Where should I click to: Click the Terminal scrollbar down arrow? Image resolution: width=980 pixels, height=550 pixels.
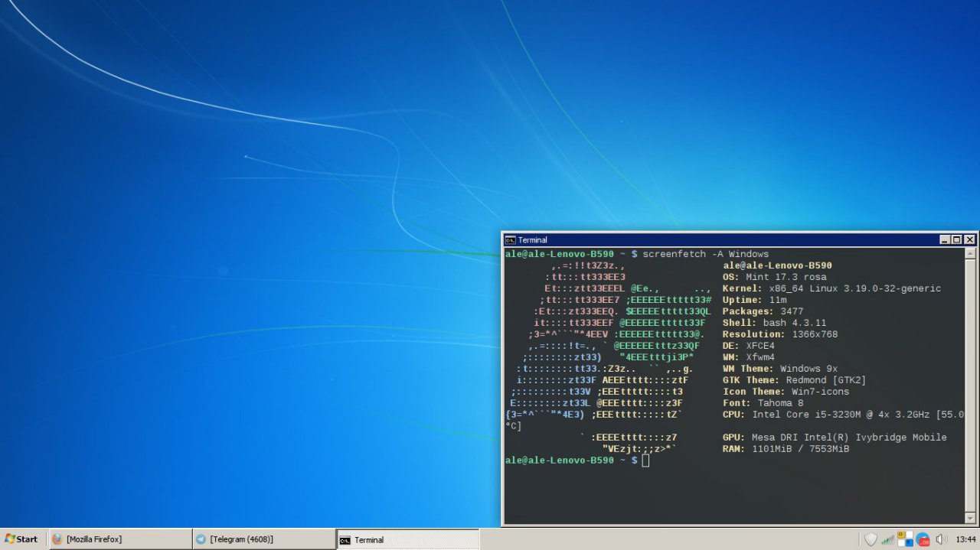tap(971, 518)
